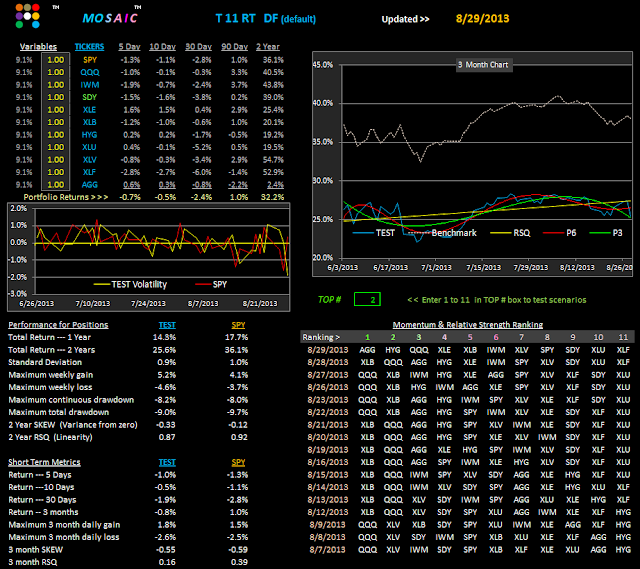Click the 30 Day column header
Viewport: 640px width, 569px height.
pyautogui.click(x=198, y=47)
